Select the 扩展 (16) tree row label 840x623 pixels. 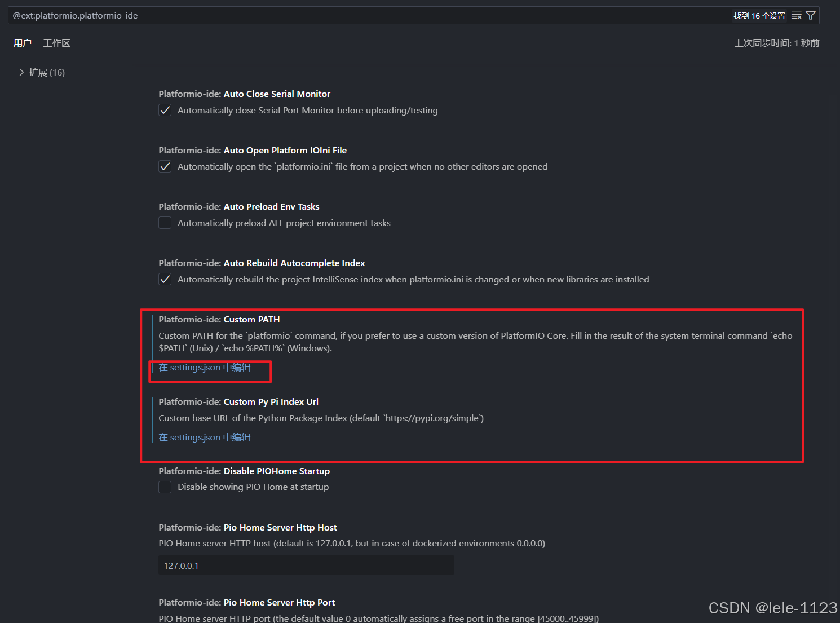tap(47, 72)
